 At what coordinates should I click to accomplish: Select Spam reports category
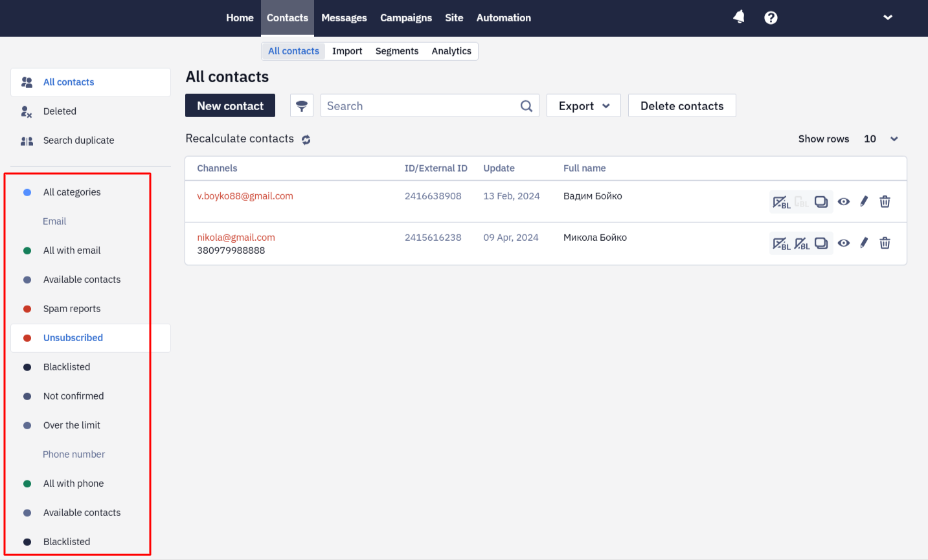point(72,309)
